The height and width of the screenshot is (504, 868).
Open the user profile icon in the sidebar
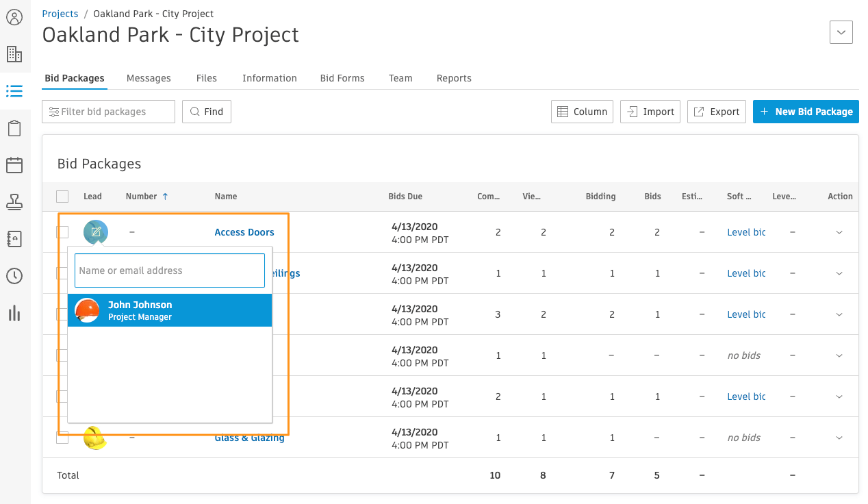tap(15, 17)
